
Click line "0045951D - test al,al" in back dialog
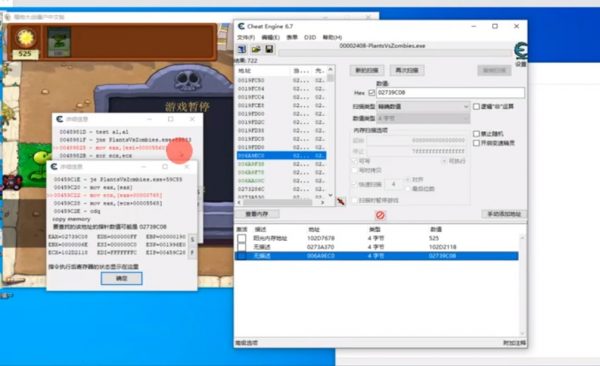[94, 132]
